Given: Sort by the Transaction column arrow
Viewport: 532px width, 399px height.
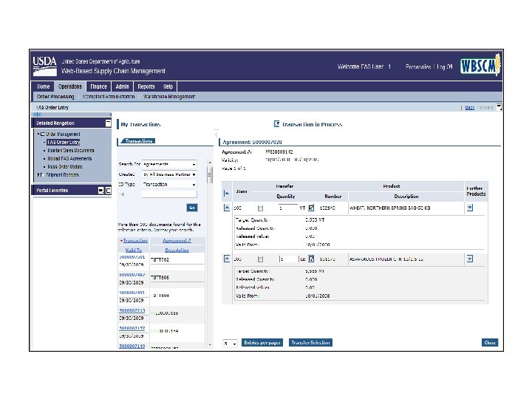Looking at the screenshot, I should [121, 241].
